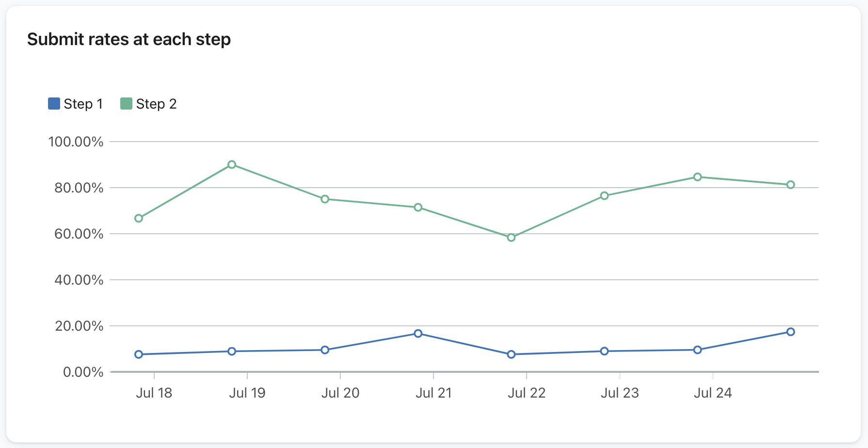This screenshot has width=868, height=448.
Task: Click the "Submit rates at each step" title
Action: coord(129,39)
